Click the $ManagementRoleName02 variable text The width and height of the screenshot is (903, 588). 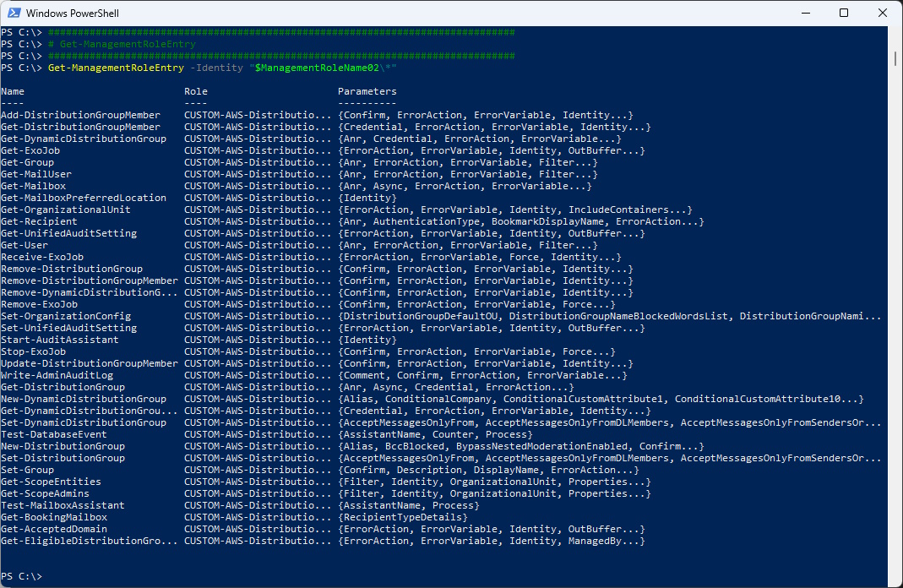317,68
